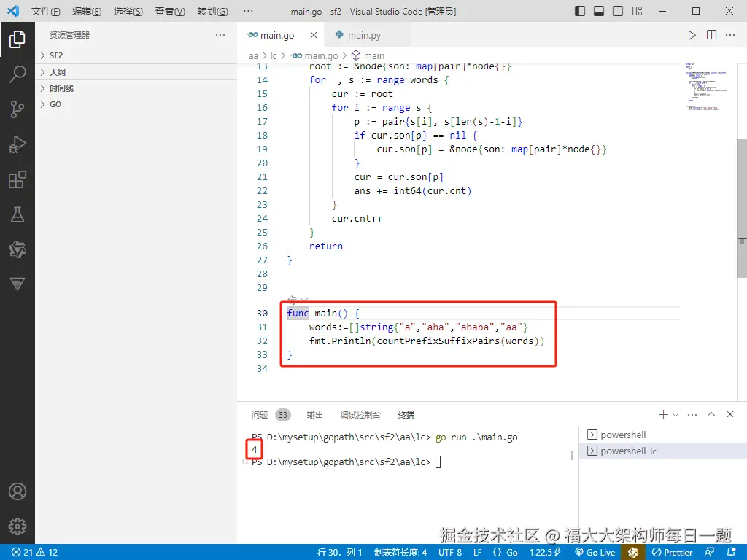Click the aa breadcrumb segment
The image size is (747, 560).
point(253,55)
